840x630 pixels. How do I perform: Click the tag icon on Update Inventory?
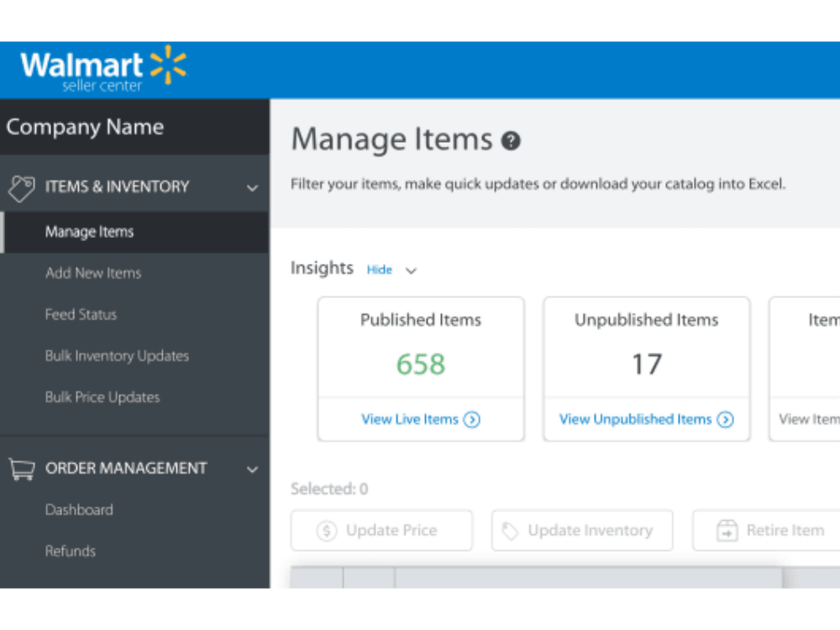pos(510,530)
